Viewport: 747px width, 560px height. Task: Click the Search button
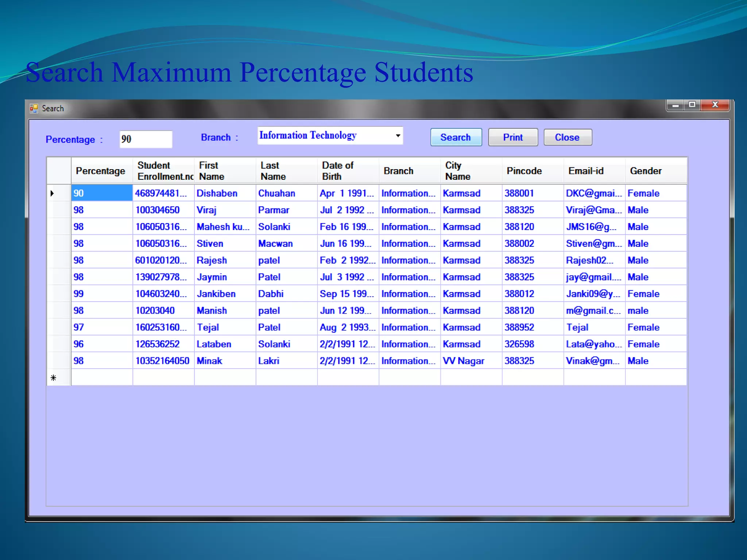456,137
